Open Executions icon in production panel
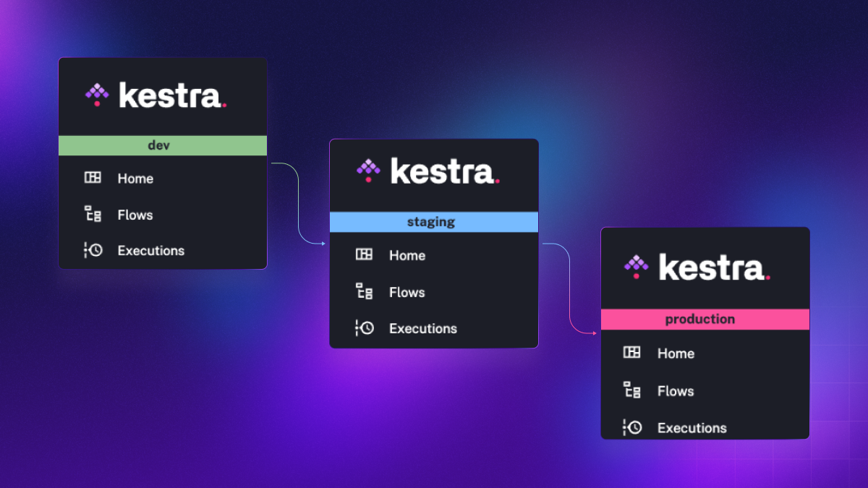868x488 pixels. (633, 427)
